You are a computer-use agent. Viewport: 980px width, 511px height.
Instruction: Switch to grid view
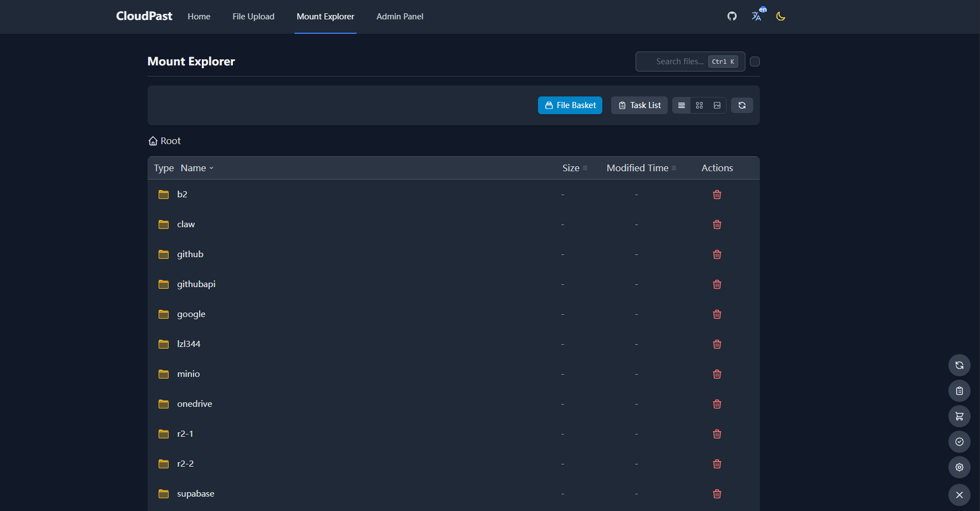click(699, 105)
